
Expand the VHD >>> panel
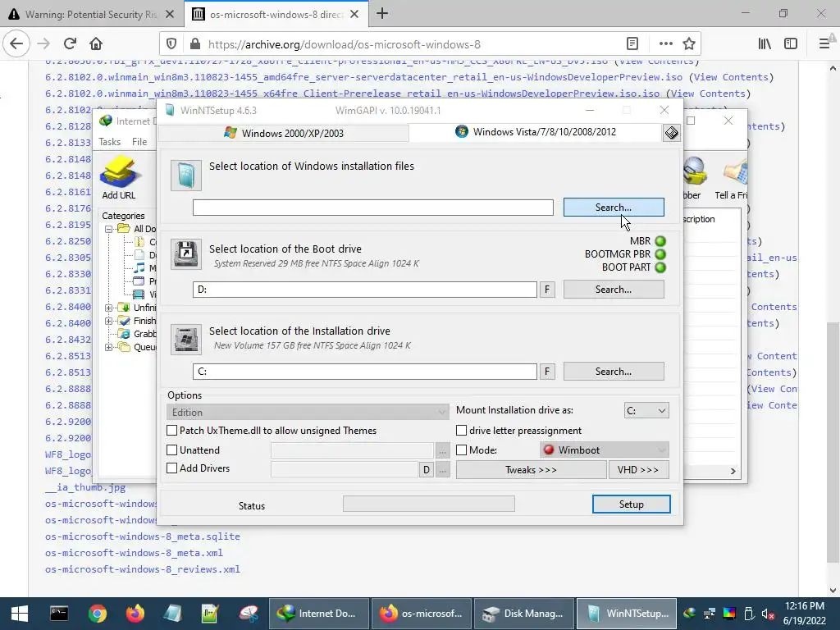click(638, 470)
